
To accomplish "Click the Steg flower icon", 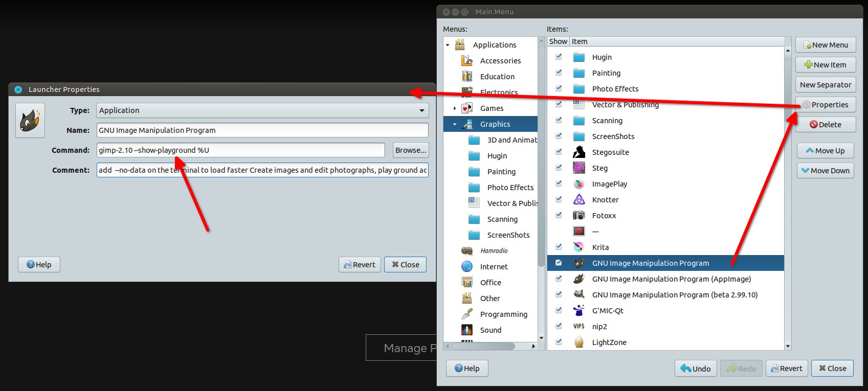I will [579, 168].
